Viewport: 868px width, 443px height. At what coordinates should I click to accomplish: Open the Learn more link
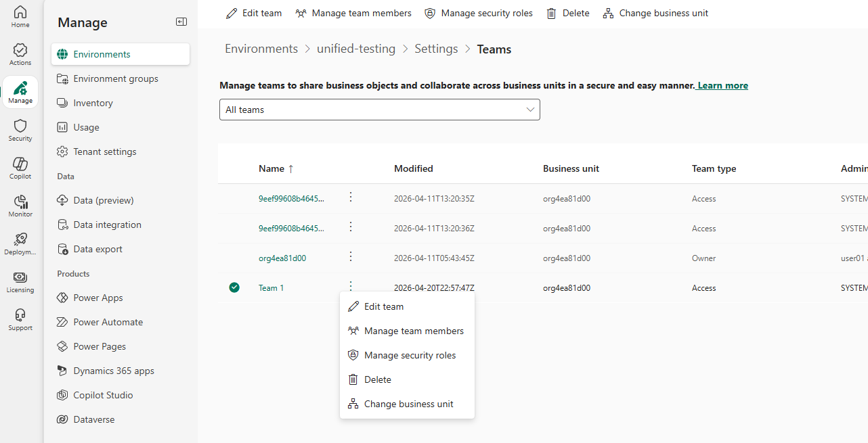point(722,85)
